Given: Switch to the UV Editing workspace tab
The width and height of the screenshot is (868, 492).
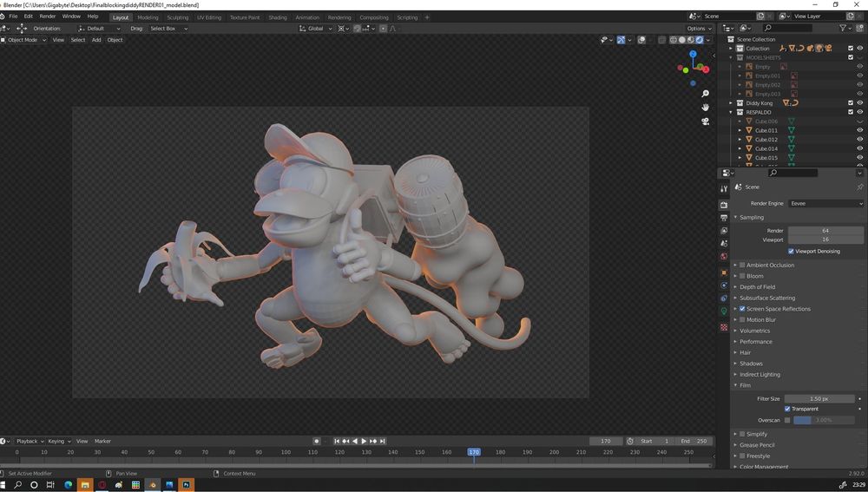Looking at the screenshot, I should coord(208,17).
